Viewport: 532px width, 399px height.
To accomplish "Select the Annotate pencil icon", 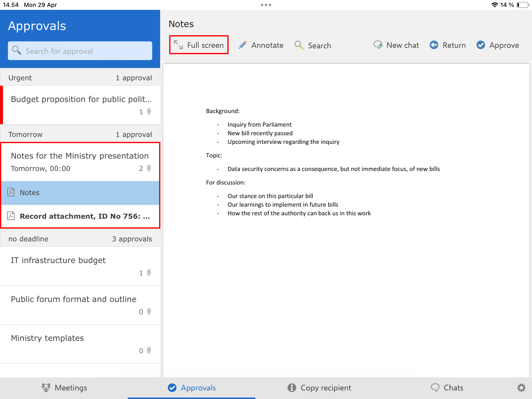I will 243,45.
